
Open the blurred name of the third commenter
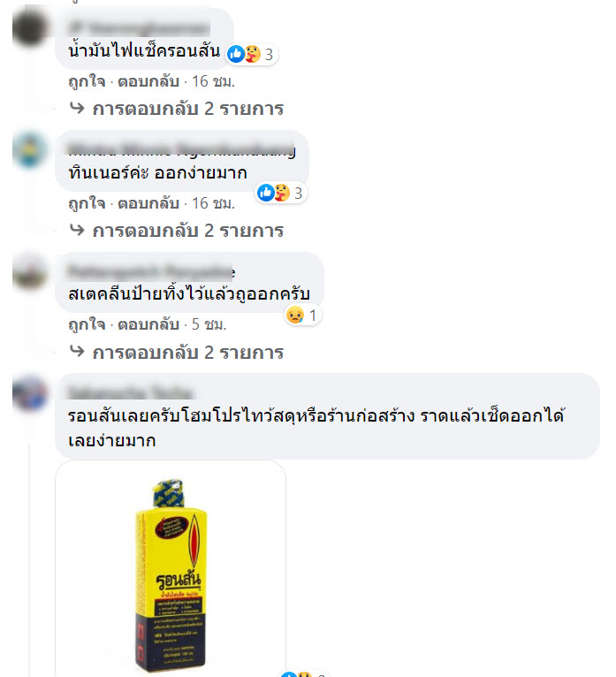pyautogui.click(x=151, y=271)
